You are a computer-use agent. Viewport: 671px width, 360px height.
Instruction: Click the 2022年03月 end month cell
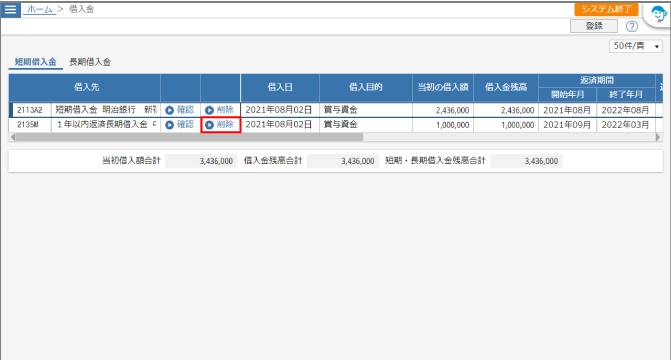[x=626, y=125]
